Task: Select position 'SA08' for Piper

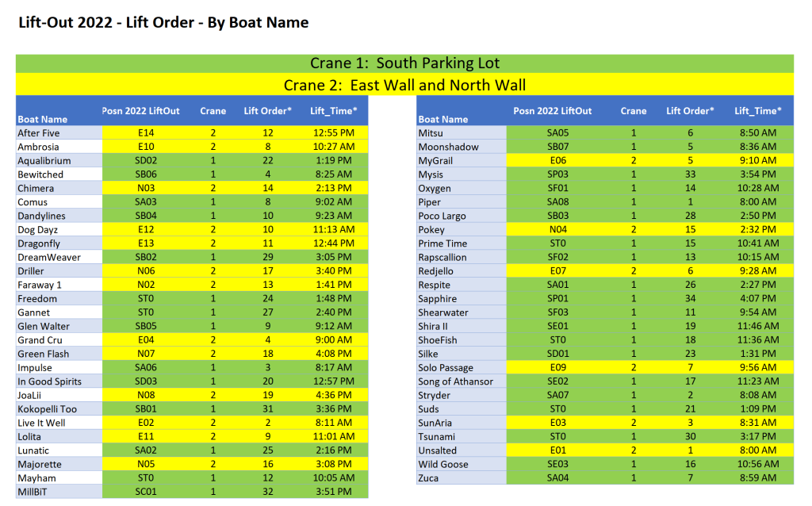Action: click(557, 202)
